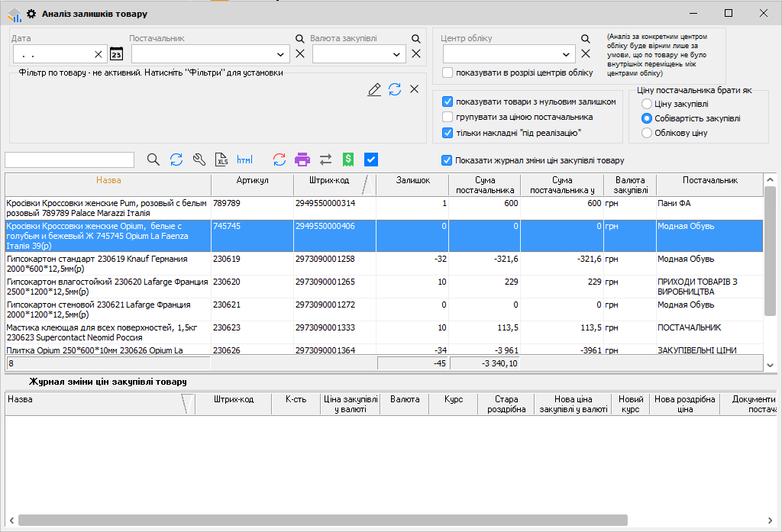This screenshot has width=782, height=532.
Task: Open the calendar date picker
Action: 116,54
